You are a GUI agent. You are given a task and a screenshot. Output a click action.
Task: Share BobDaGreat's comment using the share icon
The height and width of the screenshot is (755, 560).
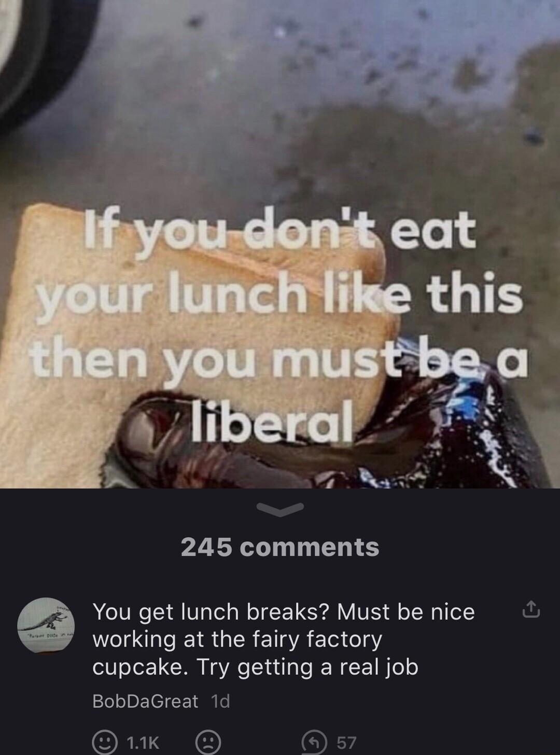[531, 609]
